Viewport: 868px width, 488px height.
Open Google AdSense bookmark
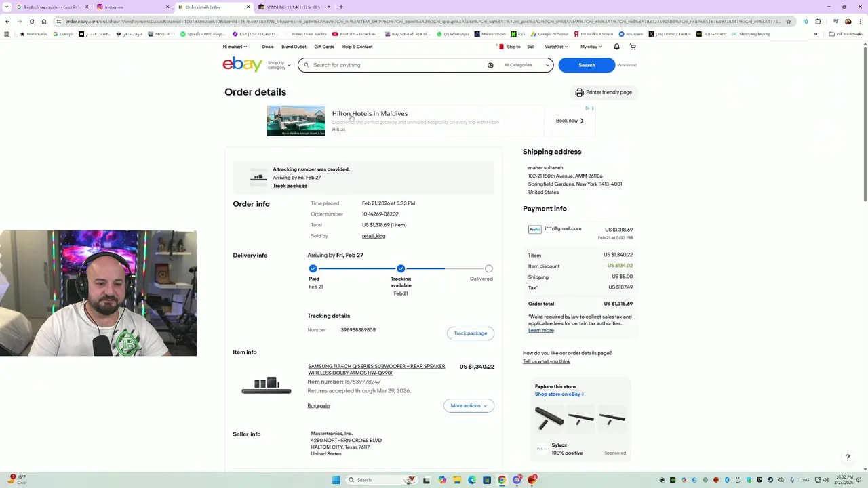tap(549, 34)
